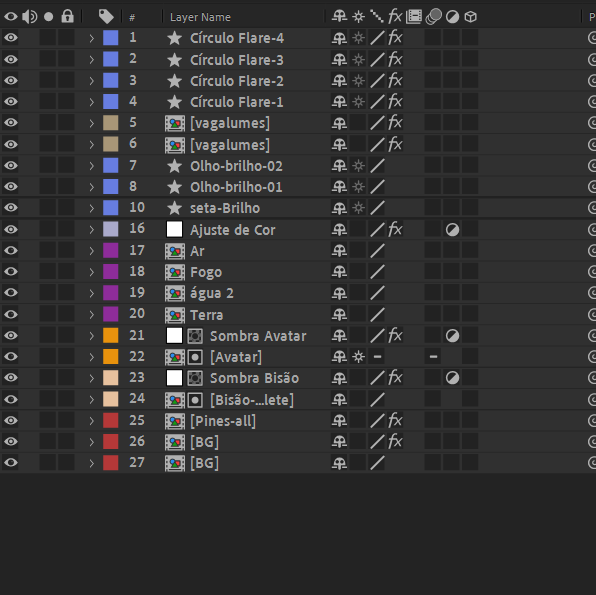Select the Sombra Avatar layer name
This screenshot has width=596, height=595.
tap(258, 336)
